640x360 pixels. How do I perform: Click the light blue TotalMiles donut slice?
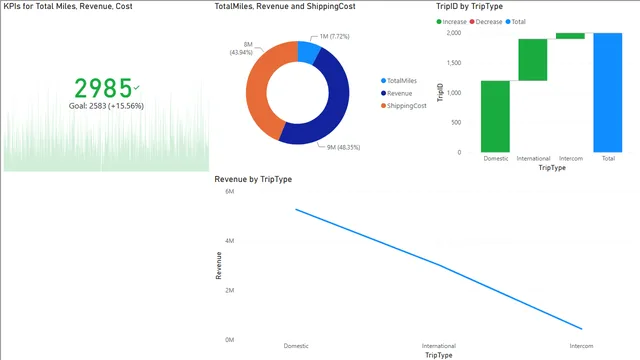[309, 52]
